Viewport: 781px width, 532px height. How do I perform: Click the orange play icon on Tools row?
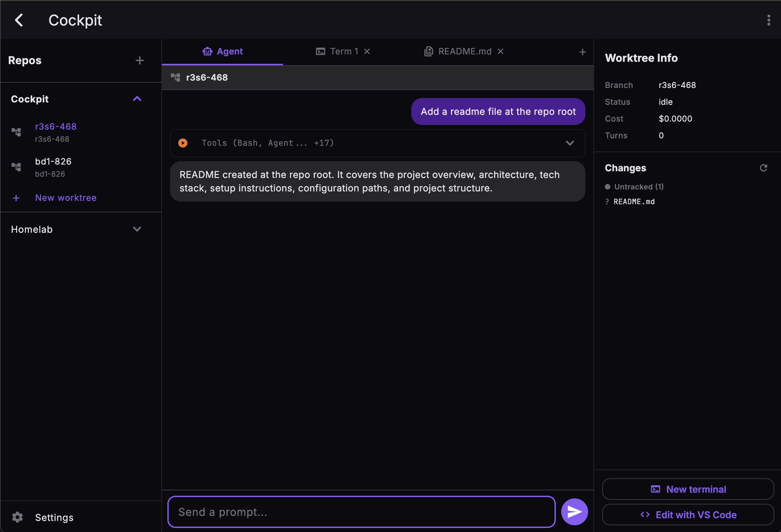[183, 143]
